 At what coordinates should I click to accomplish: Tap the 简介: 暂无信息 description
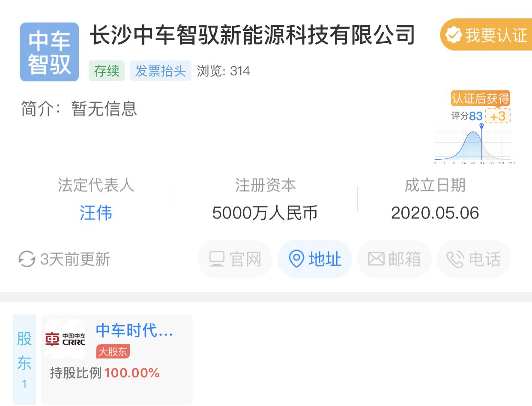[x=79, y=109]
